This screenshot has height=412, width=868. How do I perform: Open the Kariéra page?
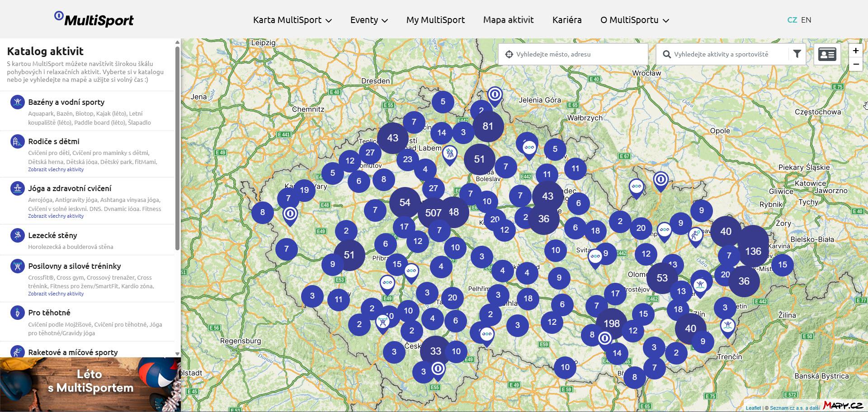(x=567, y=20)
